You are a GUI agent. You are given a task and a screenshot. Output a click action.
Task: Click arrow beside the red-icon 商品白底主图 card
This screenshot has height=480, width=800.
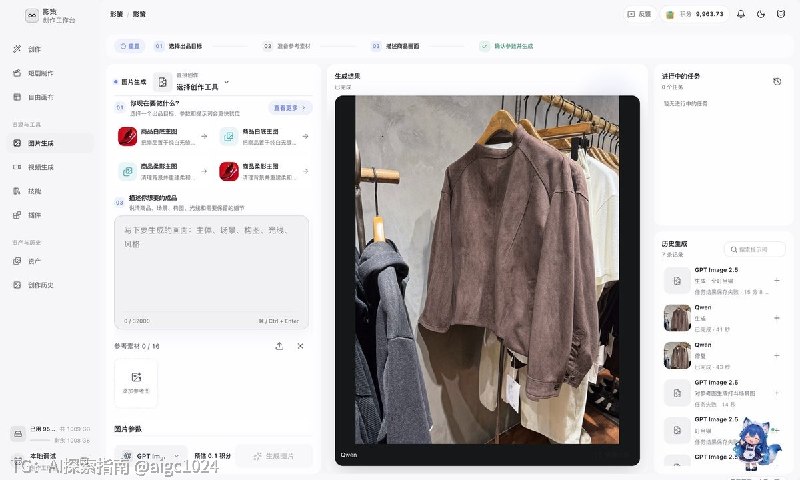coord(204,136)
